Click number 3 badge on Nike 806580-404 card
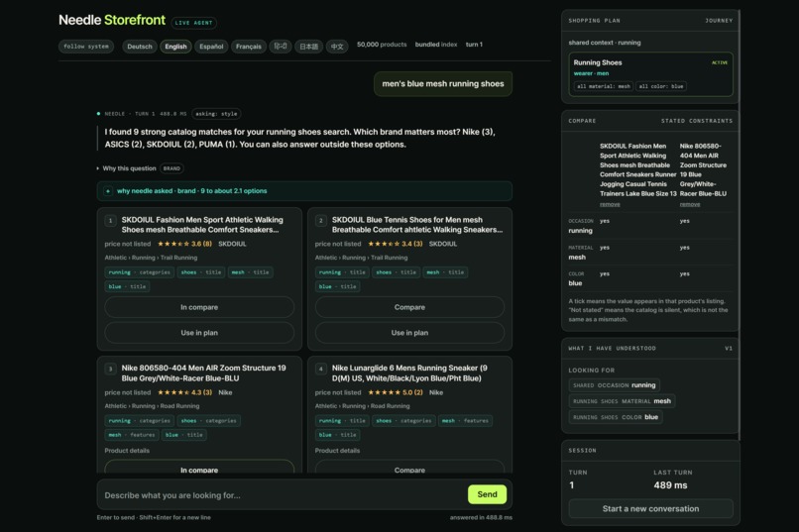Screen dimensions: 799x532 click(x=110, y=369)
